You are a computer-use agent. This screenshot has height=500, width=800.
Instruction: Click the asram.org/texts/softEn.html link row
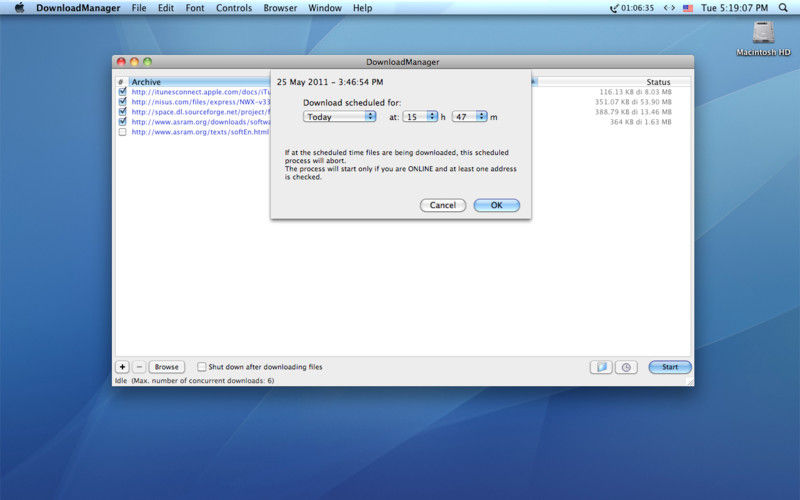201,132
